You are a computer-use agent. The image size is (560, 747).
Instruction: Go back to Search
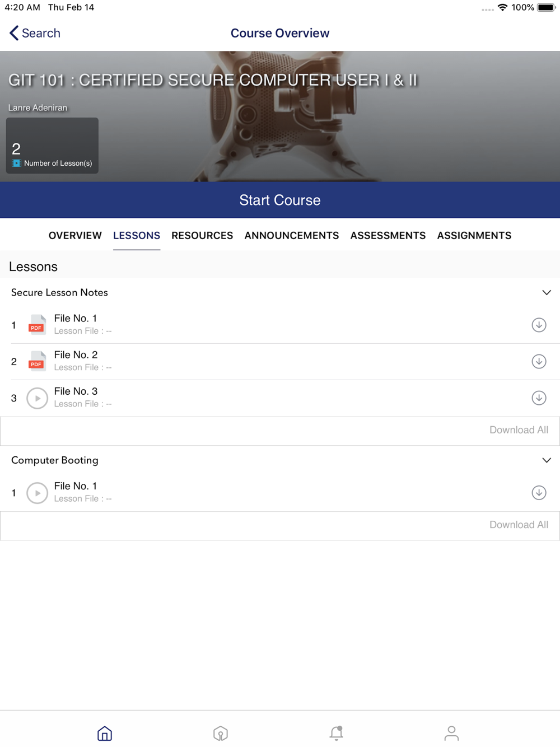click(x=35, y=33)
